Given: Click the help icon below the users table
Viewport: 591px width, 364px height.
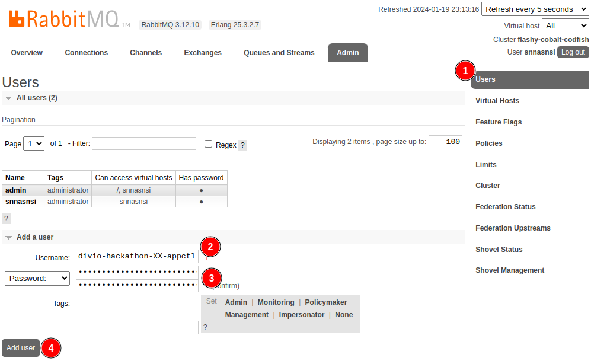Looking at the screenshot, I should (x=5, y=219).
